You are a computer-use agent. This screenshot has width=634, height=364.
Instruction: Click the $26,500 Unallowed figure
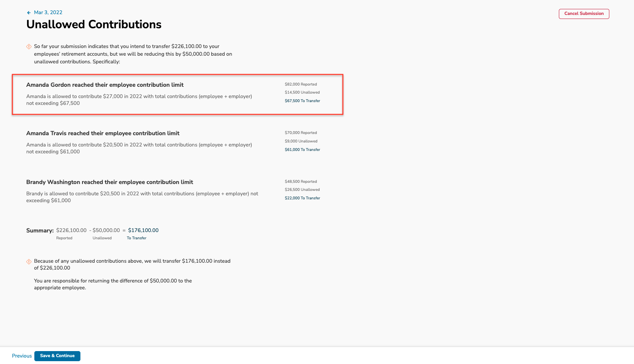(x=302, y=190)
